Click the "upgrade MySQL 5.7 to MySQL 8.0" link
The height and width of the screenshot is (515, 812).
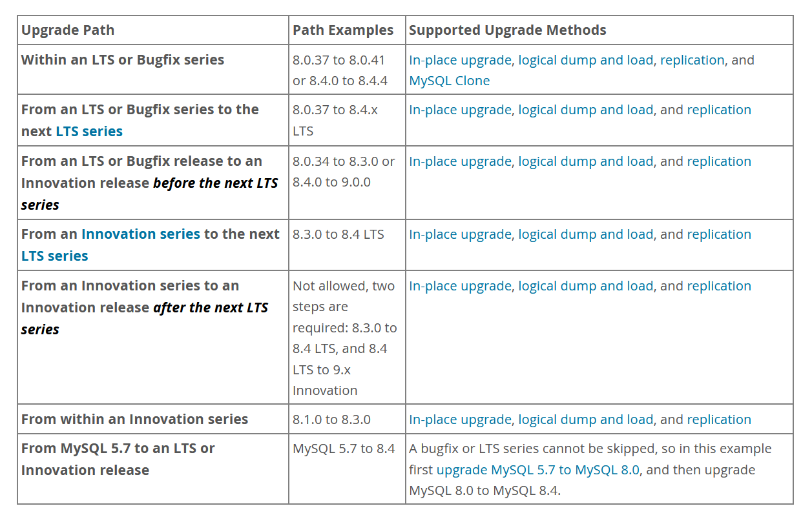point(537,470)
